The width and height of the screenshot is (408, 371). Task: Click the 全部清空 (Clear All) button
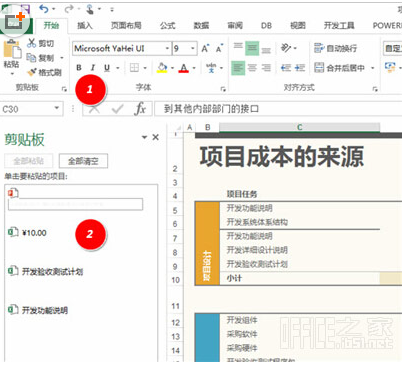click(x=83, y=161)
